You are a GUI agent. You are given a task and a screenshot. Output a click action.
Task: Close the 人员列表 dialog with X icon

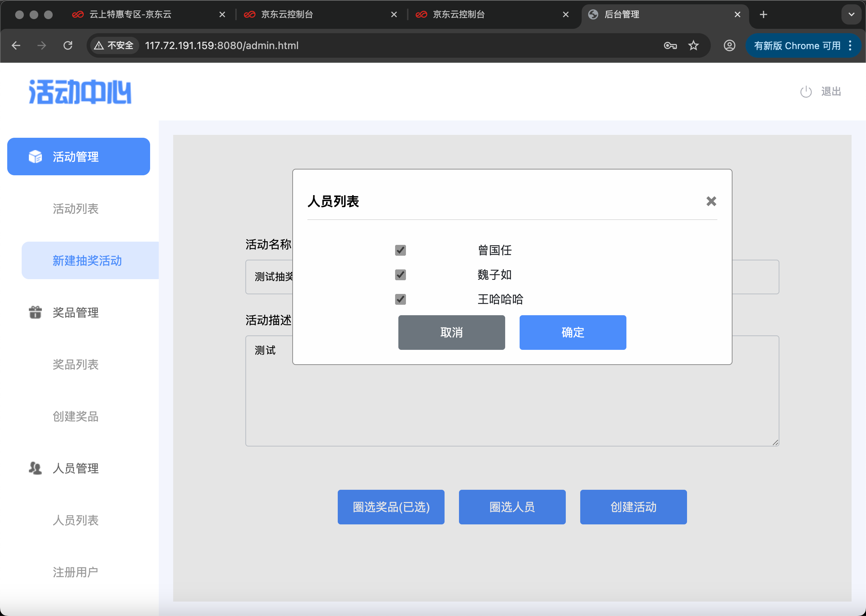[711, 201]
